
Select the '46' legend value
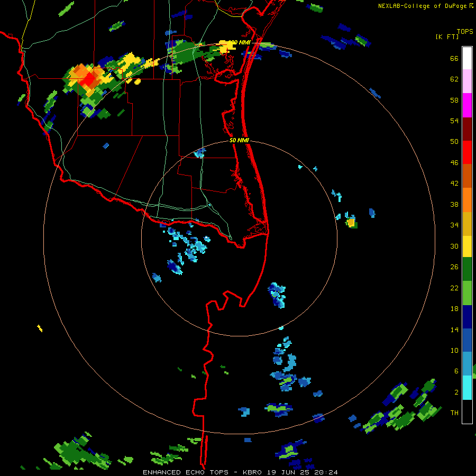(x=454, y=163)
